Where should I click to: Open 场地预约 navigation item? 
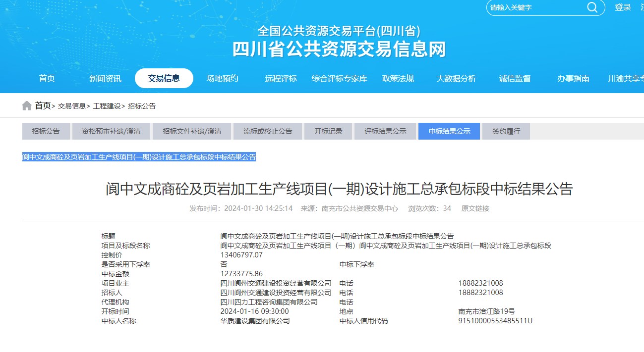(223, 78)
